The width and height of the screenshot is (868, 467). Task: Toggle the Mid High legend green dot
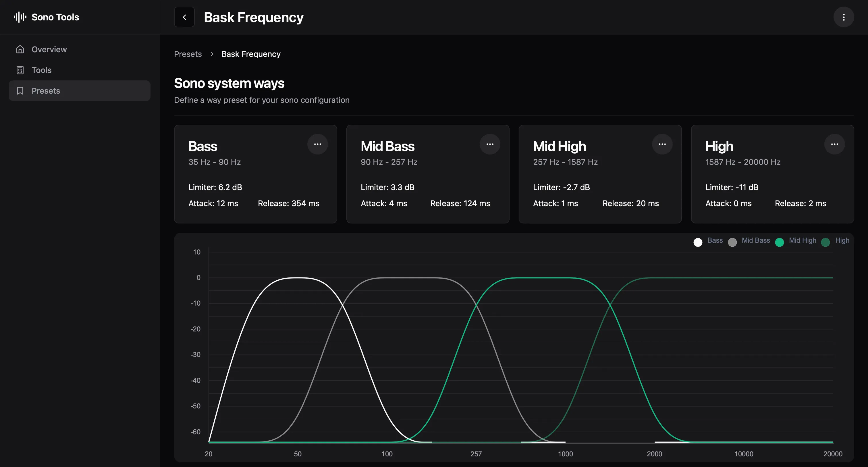point(779,242)
